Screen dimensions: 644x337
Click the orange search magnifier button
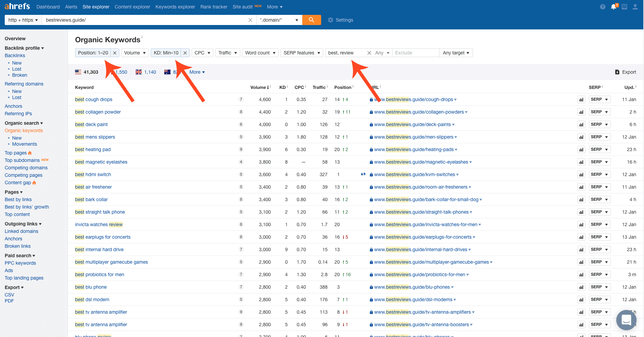311,20
